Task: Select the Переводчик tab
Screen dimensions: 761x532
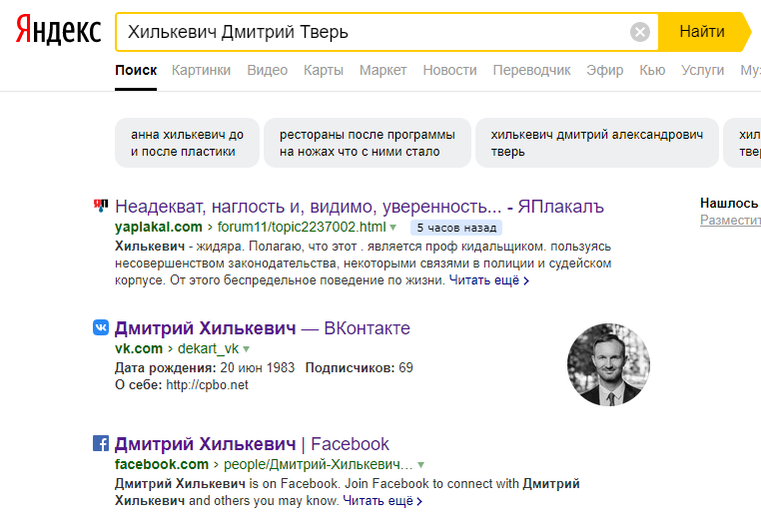Action: click(x=531, y=70)
